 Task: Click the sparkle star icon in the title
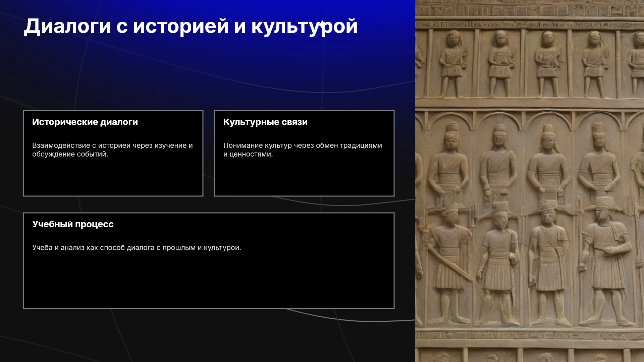[x=322, y=24]
